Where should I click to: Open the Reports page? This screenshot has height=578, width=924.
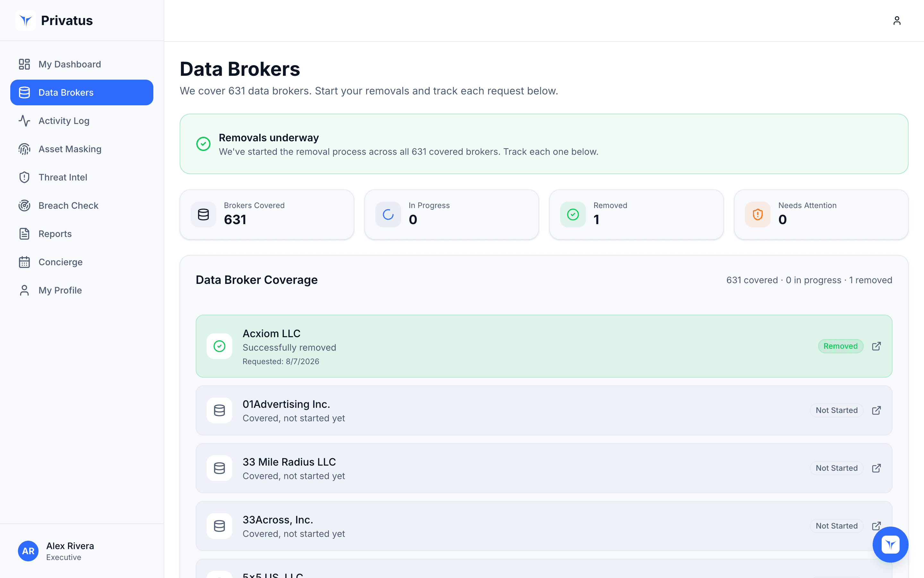click(x=82, y=234)
